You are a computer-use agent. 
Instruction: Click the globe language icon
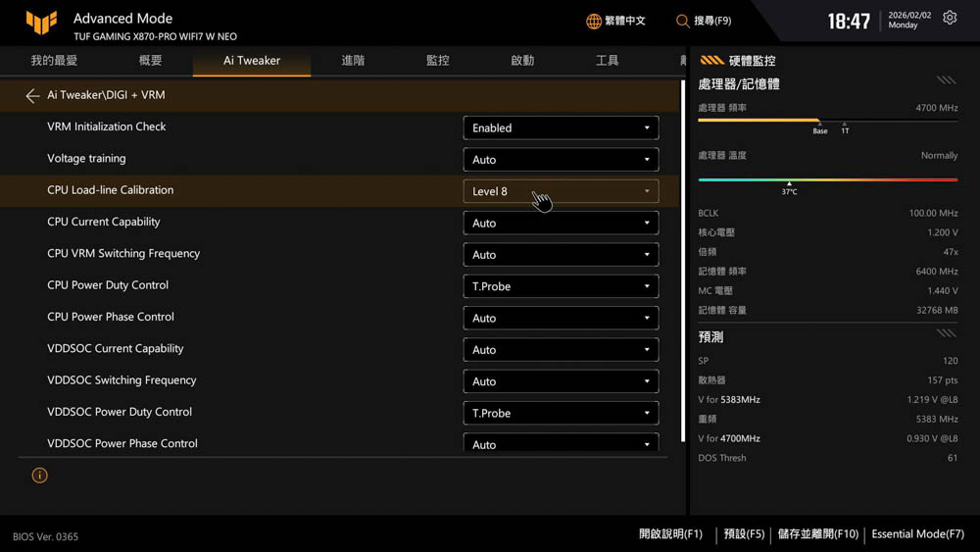click(594, 21)
